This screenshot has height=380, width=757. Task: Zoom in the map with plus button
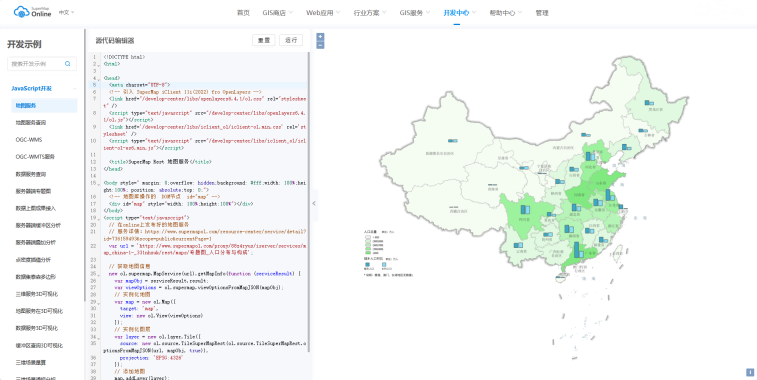(320, 37)
